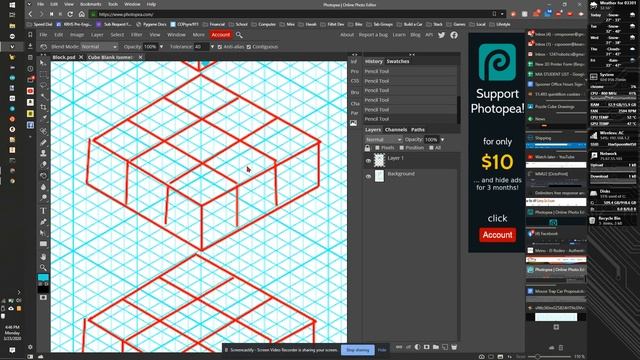Image resolution: width=640 pixels, height=360 pixels.
Task: Create new layer icon in Layers panel
Action: (x=445, y=347)
